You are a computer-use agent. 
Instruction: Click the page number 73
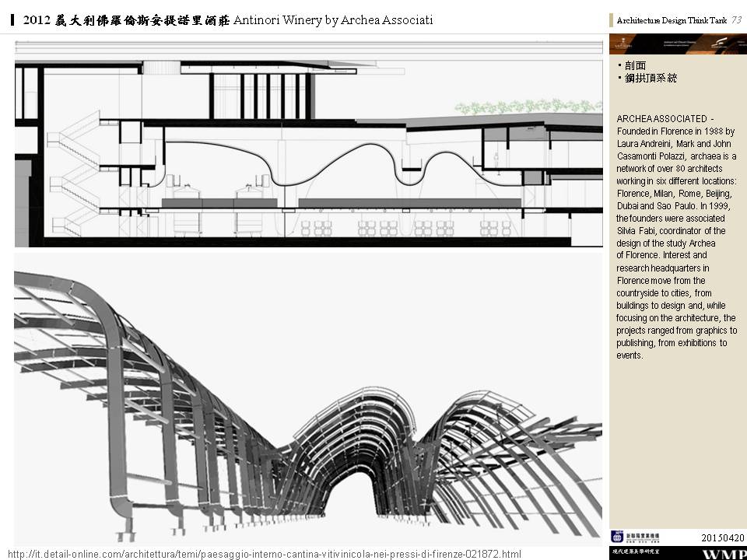click(x=736, y=20)
